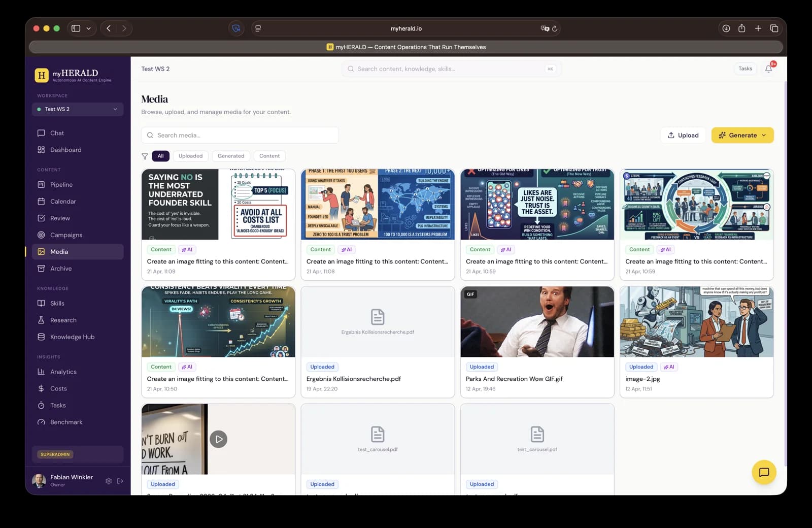Viewport: 812px width, 528px height.
Task: Show Safari tab overview
Action: (774, 28)
